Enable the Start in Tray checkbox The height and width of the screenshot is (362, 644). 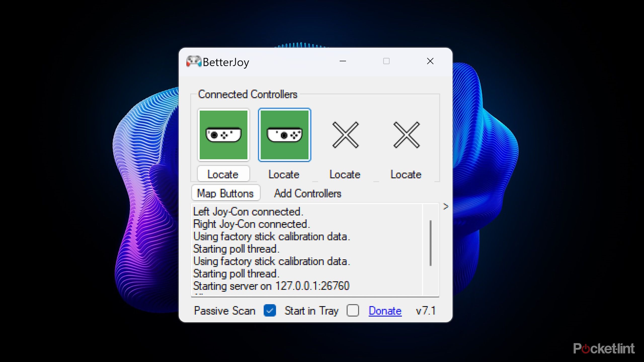(x=353, y=310)
